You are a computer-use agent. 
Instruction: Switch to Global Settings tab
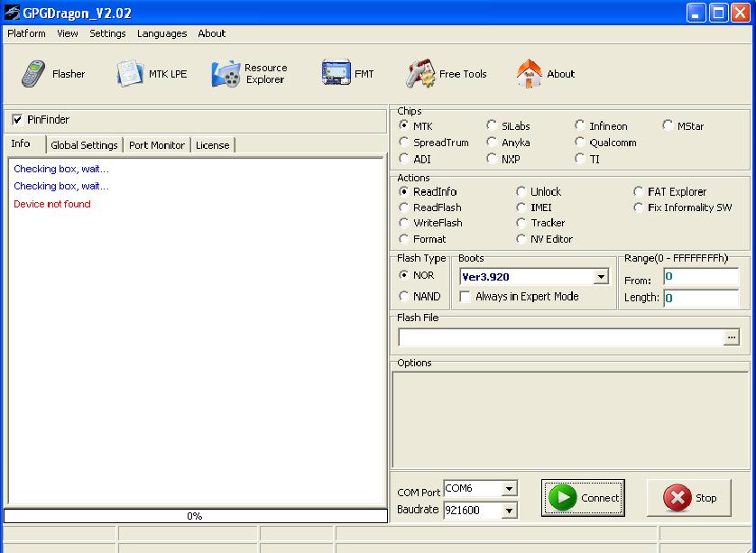85,145
